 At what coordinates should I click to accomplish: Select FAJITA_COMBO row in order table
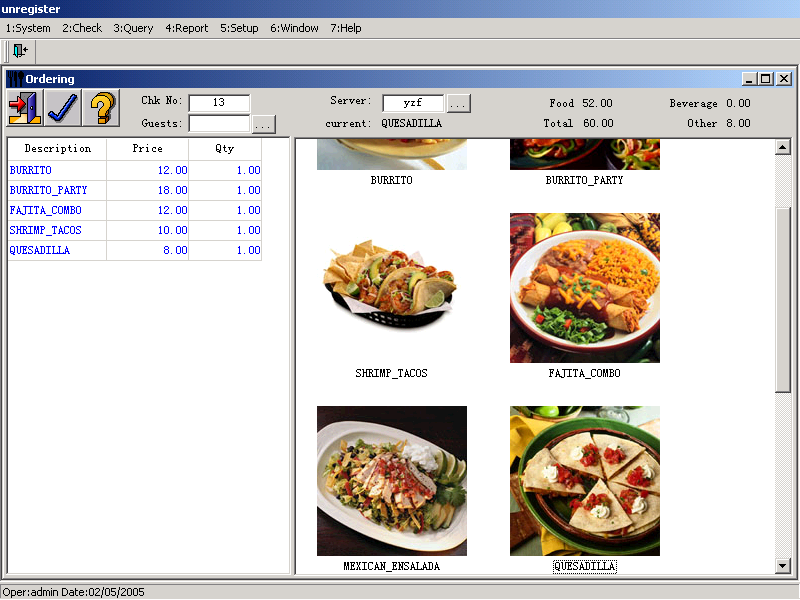(135, 210)
